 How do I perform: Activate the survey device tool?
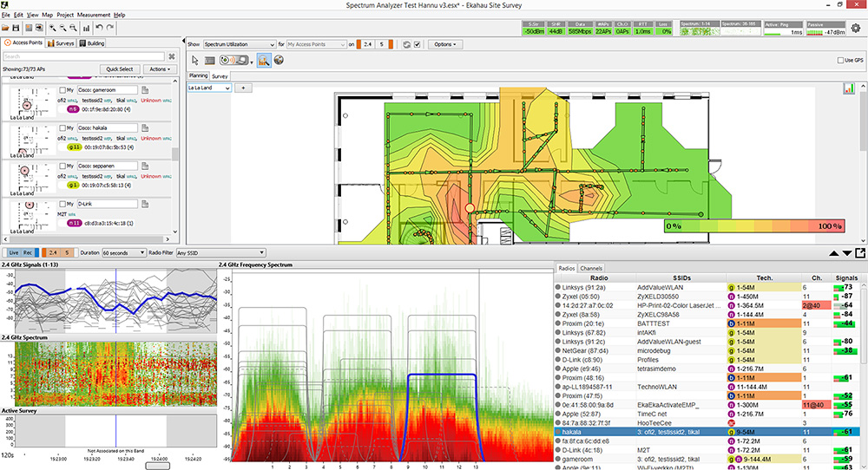[233, 61]
